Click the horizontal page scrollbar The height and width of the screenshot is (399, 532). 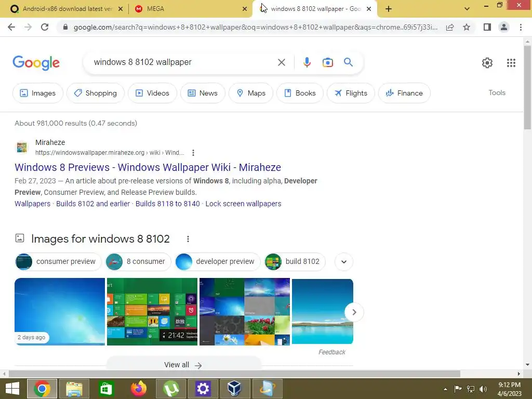click(234, 374)
